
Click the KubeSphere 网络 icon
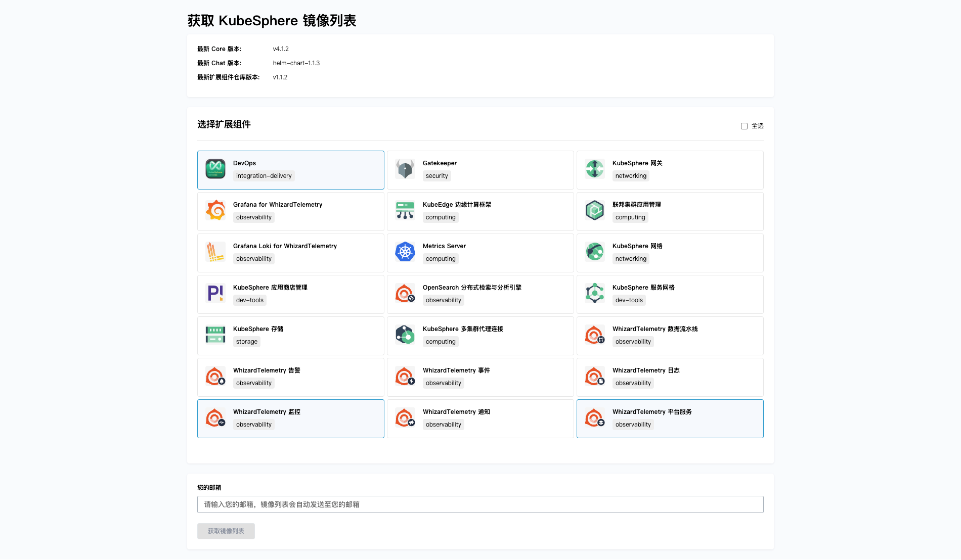[x=595, y=252]
